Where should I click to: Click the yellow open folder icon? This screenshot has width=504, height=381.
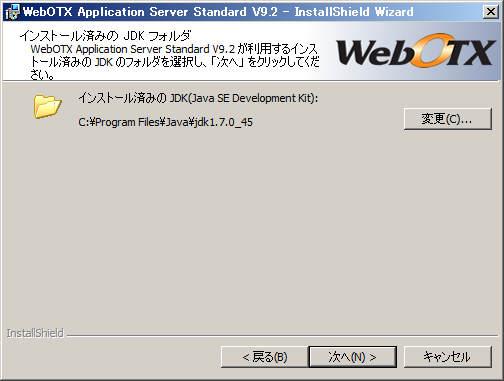pos(47,107)
